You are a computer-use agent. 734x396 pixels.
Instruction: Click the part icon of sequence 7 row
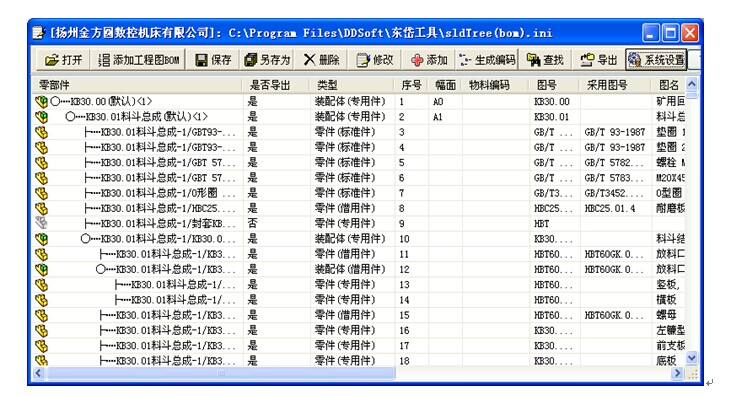(41, 193)
